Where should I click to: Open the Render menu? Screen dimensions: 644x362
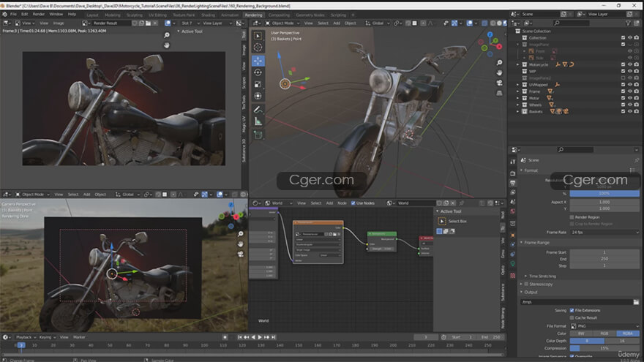pyautogui.click(x=39, y=14)
